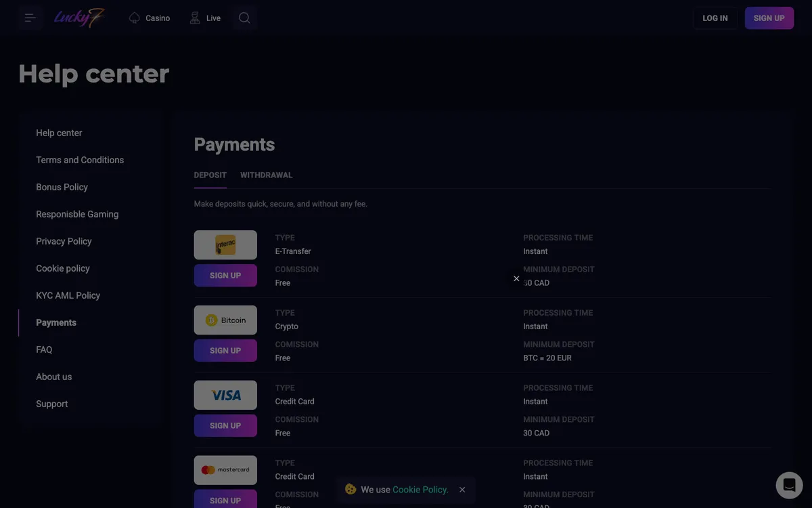
Task: Open the live chat widget
Action: (x=789, y=485)
